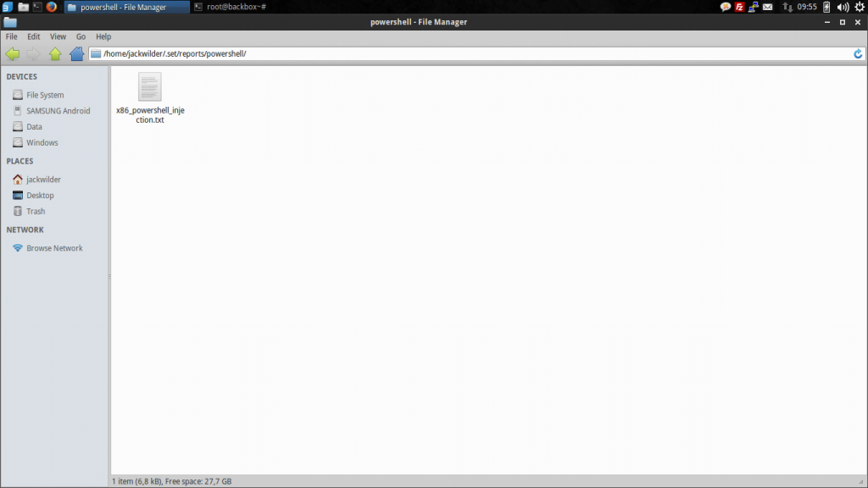Switch to root@backbox terminal taskbar button
Image resolution: width=868 pixels, height=488 pixels.
coord(231,7)
